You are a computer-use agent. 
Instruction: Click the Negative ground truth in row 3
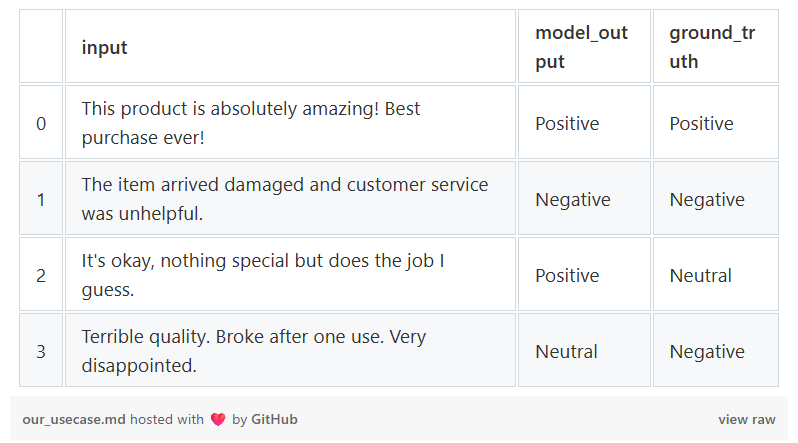point(706,351)
